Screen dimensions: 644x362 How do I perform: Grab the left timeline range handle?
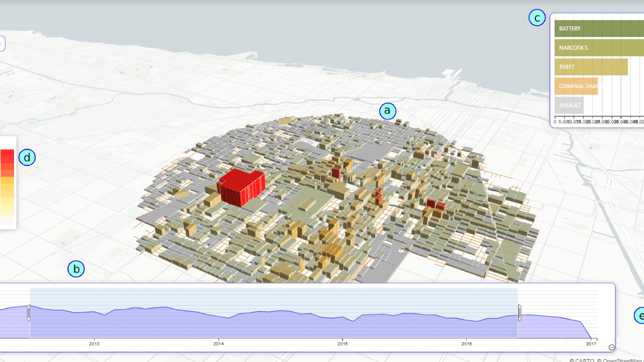29,313
